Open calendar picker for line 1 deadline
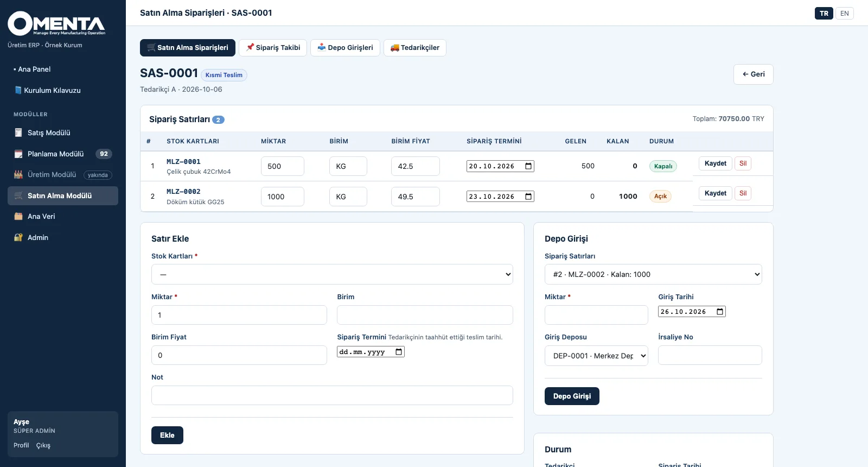This screenshot has width=868, height=467. (528, 166)
